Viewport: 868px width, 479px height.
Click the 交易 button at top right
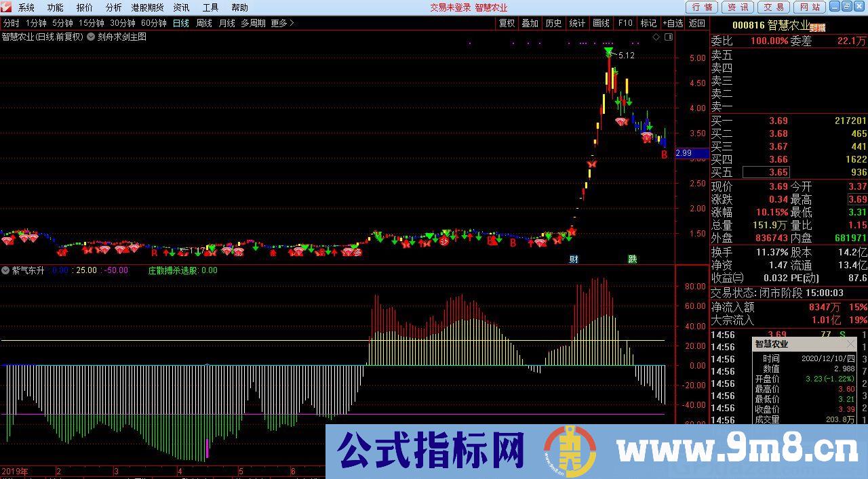pos(773,7)
